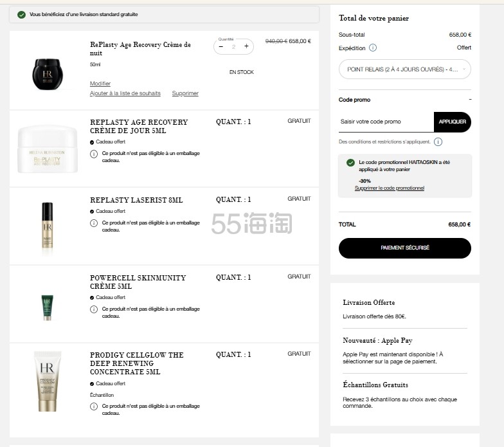Click Supprimer link for night cream
Viewport: 504px width, 447px height.
click(x=185, y=93)
